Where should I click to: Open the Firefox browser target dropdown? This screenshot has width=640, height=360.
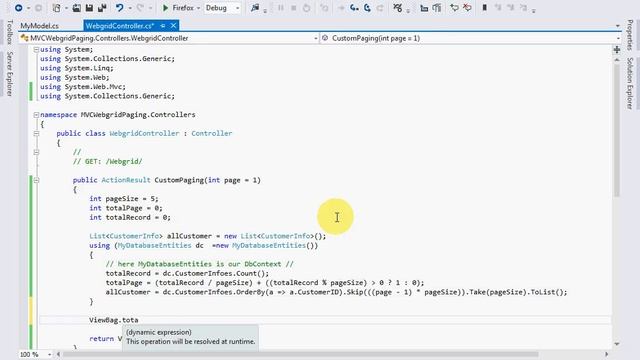click(x=198, y=8)
